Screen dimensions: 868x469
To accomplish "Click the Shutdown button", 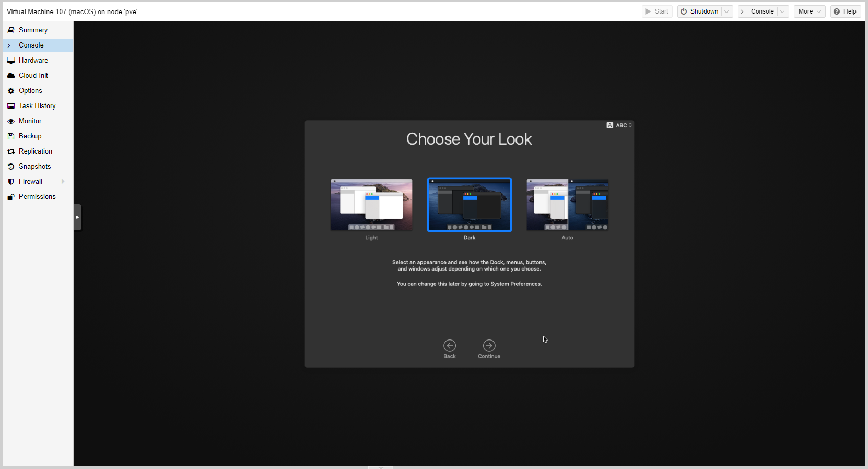I will pyautogui.click(x=699, y=11).
